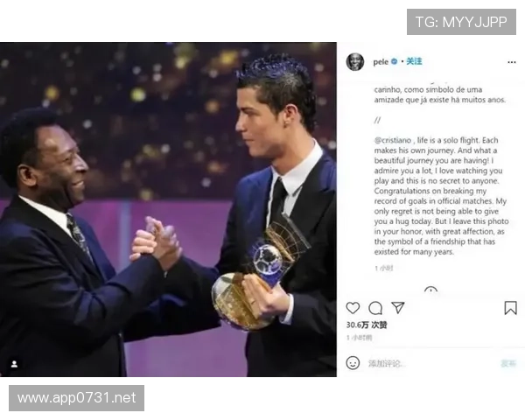
Task: Open the pele username link
Action: pos(381,62)
